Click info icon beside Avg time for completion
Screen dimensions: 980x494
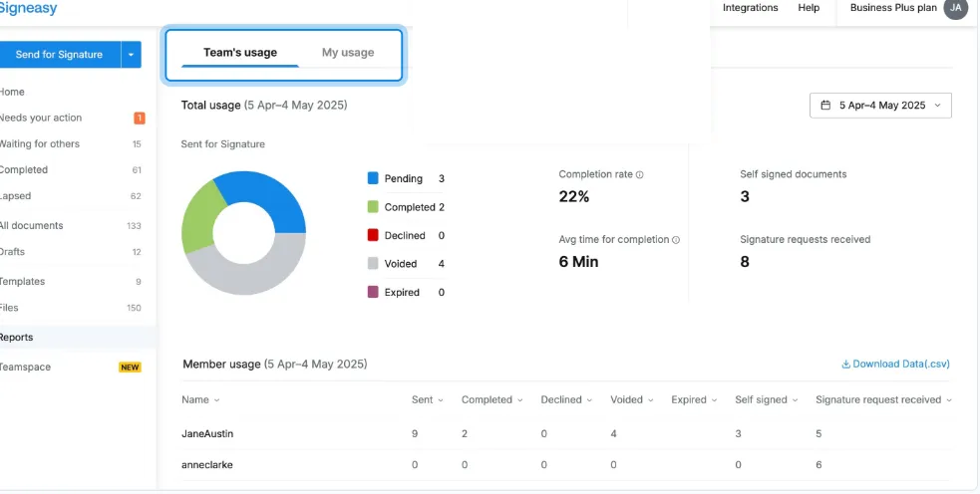click(676, 240)
